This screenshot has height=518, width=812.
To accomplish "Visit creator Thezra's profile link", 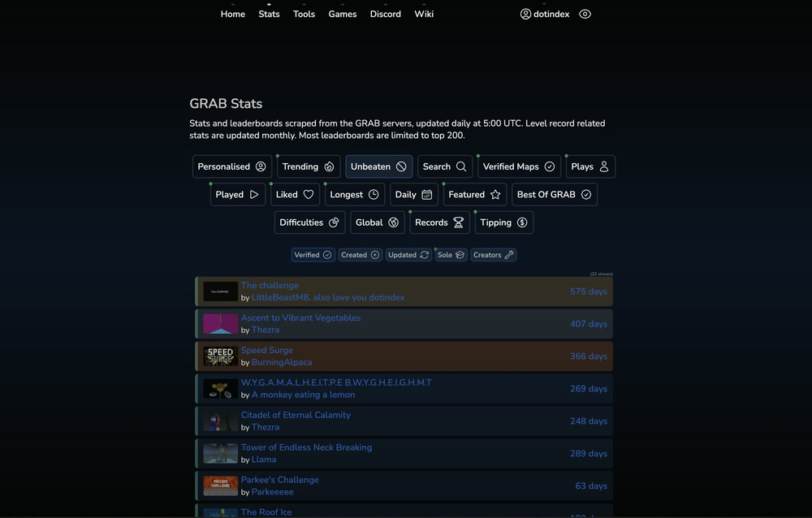I will point(266,330).
